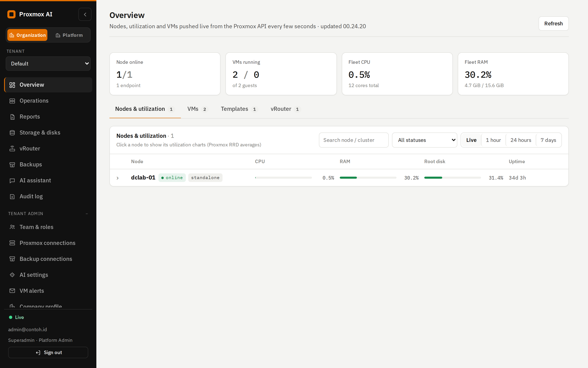Open the AI settings chip icon
Screen dimensions: 588x368
12,275
